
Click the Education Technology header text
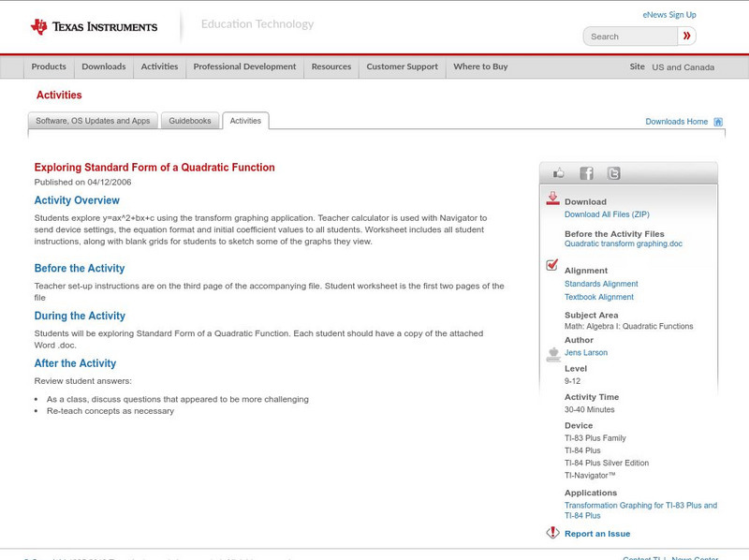257,24
